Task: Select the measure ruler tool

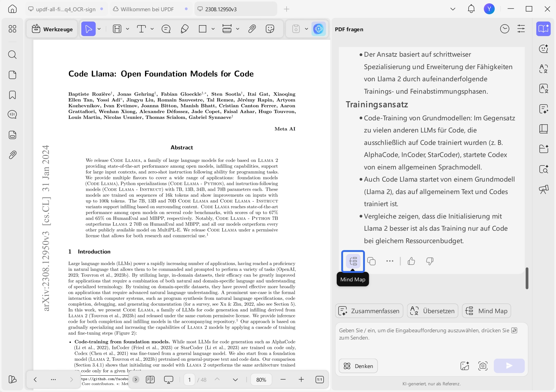Action: [x=227, y=29]
